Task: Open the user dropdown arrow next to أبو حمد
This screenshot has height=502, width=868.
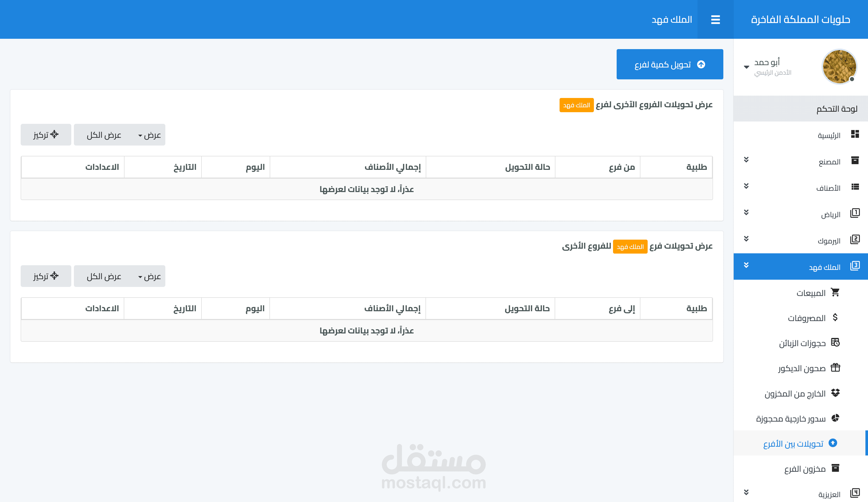Action: pos(746,67)
